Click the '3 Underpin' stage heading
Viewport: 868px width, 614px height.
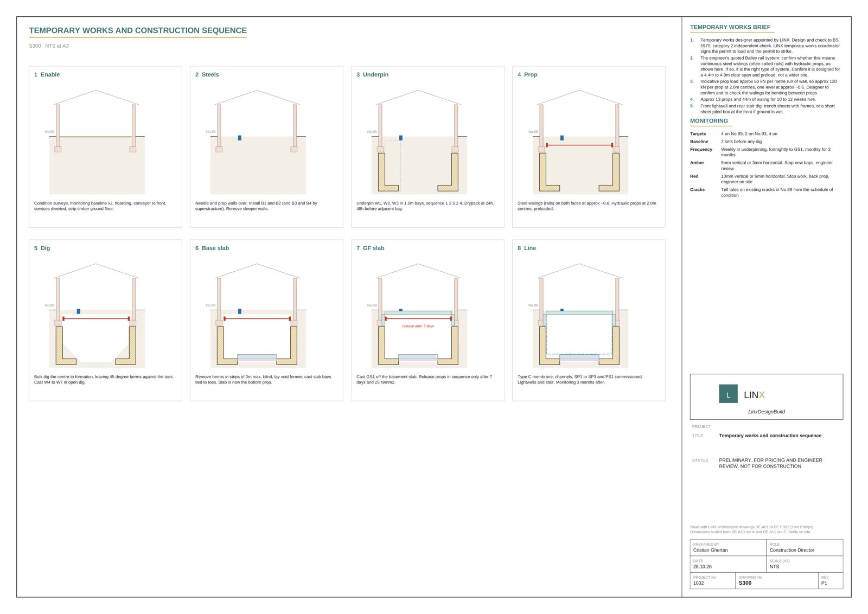(372, 74)
